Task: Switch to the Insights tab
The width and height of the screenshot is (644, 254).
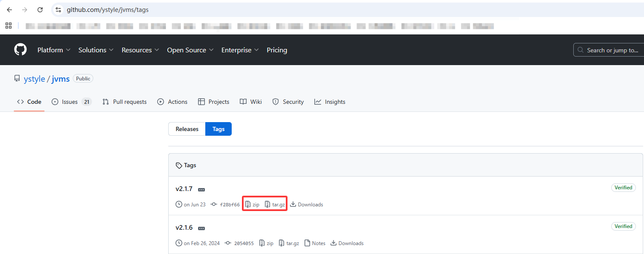Action: [x=330, y=102]
